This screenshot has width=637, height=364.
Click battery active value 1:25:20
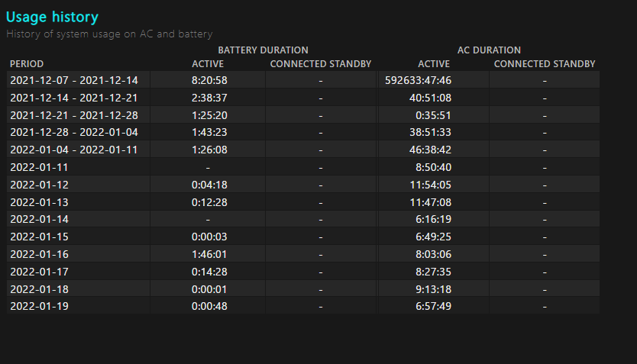coord(209,115)
